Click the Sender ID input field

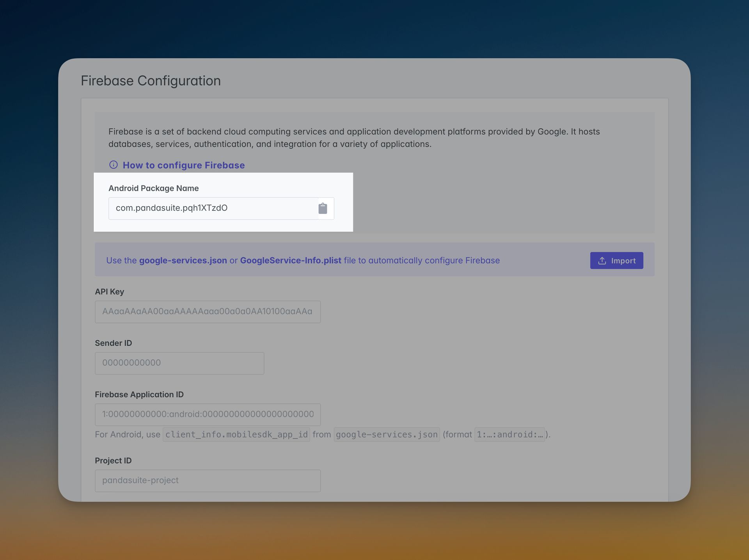179,363
